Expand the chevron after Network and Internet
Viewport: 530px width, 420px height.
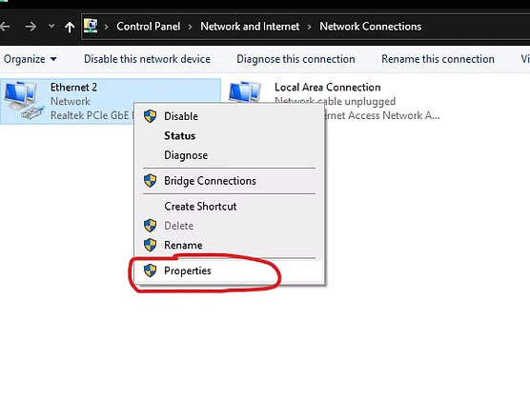click(x=309, y=27)
